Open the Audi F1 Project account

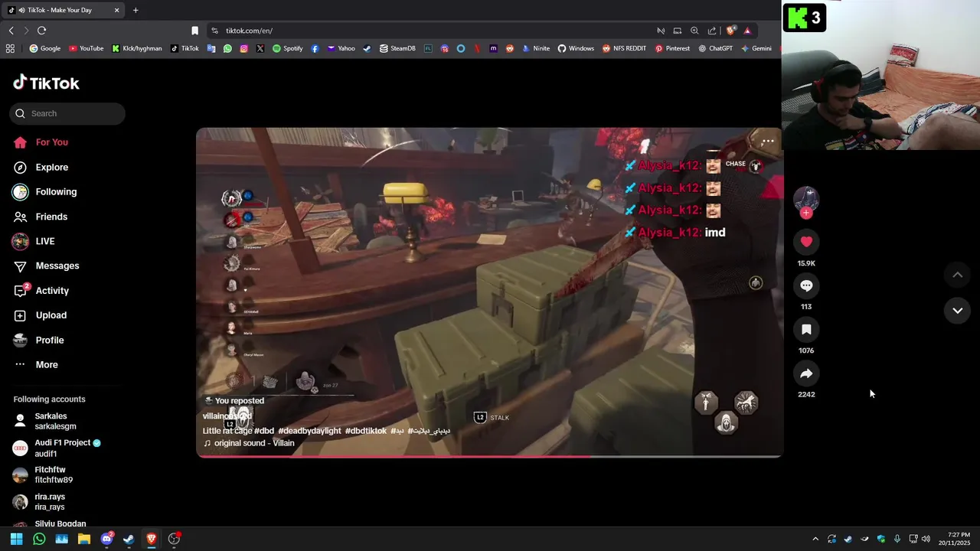(57, 448)
